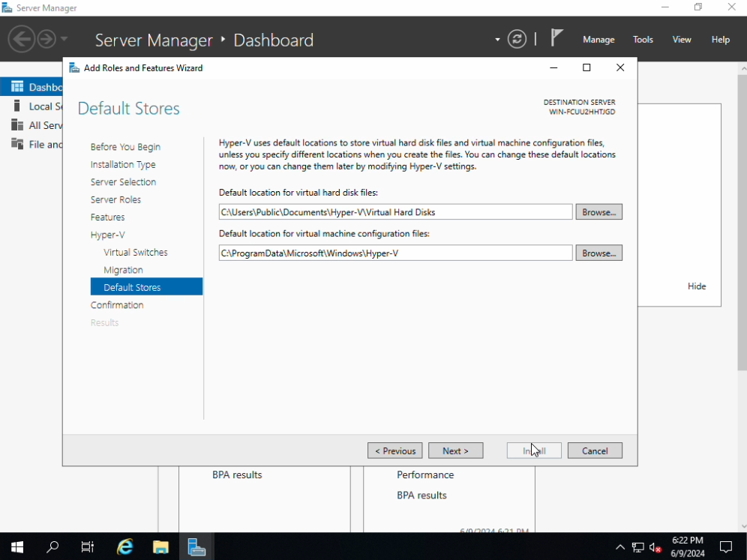Expand the breadcrumb dropdown near refresh
Screen dimensions: 747x560
click(x=497, y=40)
